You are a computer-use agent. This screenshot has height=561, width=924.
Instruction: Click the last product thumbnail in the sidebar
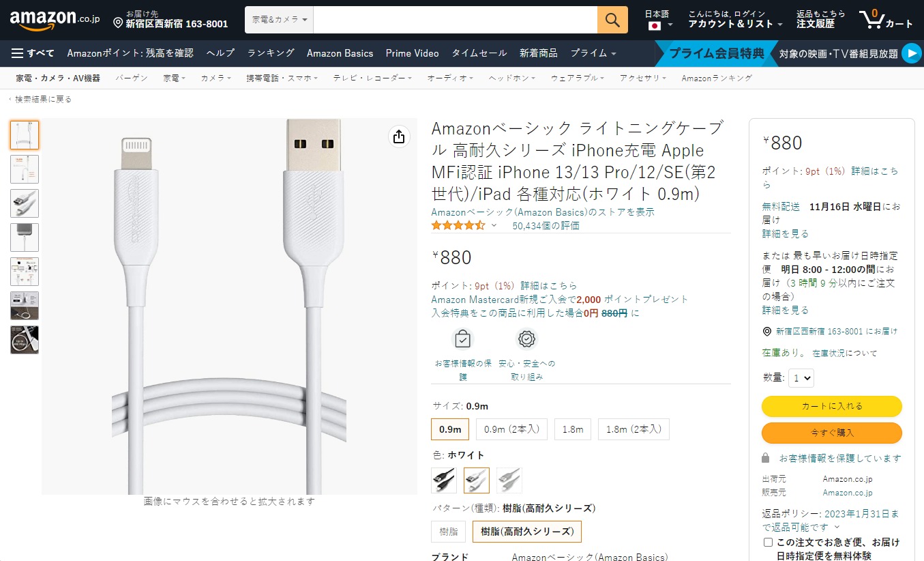25,339
